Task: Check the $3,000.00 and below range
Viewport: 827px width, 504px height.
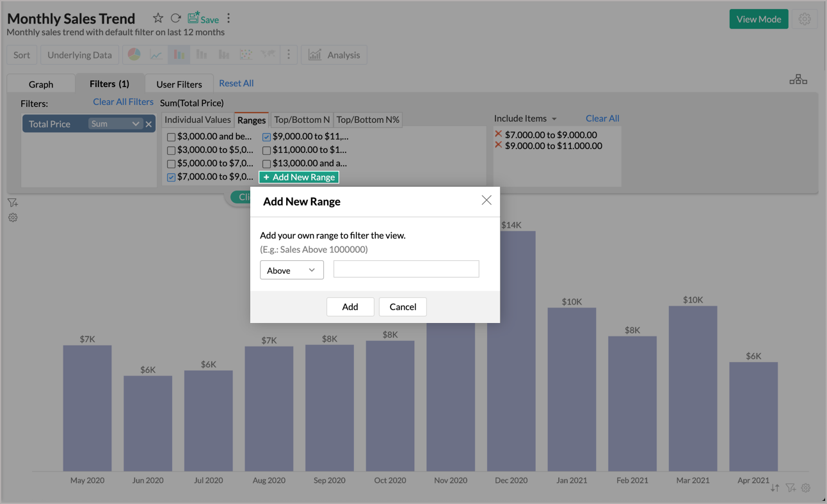Action: tap(171, 136)
